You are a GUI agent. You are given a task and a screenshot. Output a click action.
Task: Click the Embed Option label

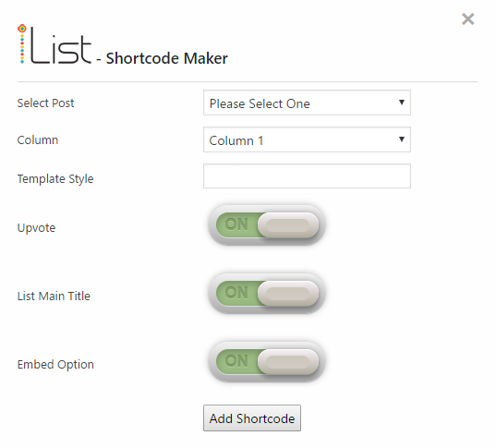click(x=55, y=365)
